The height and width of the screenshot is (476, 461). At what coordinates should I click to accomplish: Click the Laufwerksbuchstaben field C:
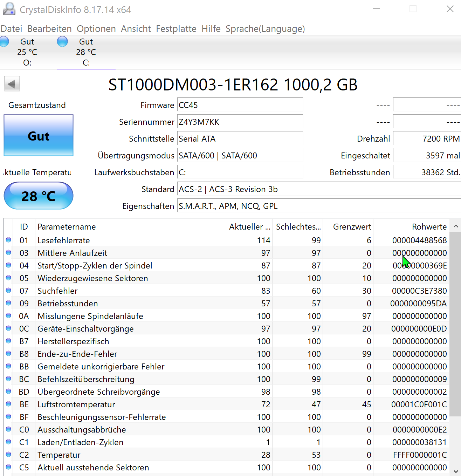coord(240,172)
